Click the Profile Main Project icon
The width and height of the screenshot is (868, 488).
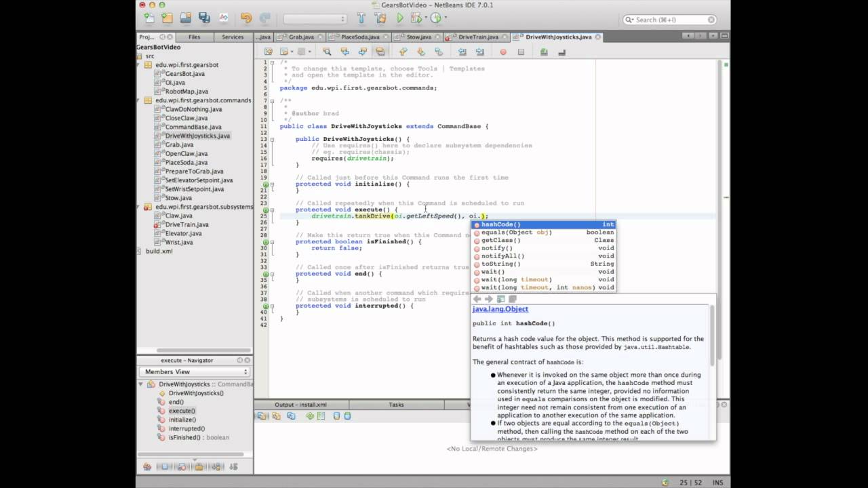coord(435,19)
